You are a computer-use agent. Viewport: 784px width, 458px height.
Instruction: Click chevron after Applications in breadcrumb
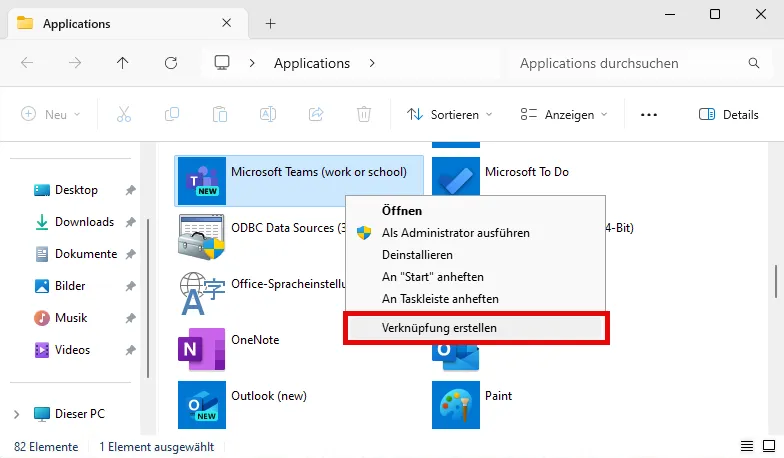372,63
